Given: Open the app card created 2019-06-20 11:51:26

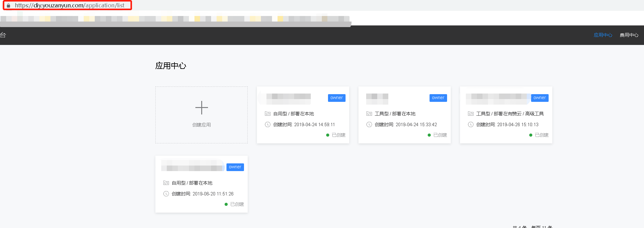Looking at the screenshot, I should tap(202, 184).
